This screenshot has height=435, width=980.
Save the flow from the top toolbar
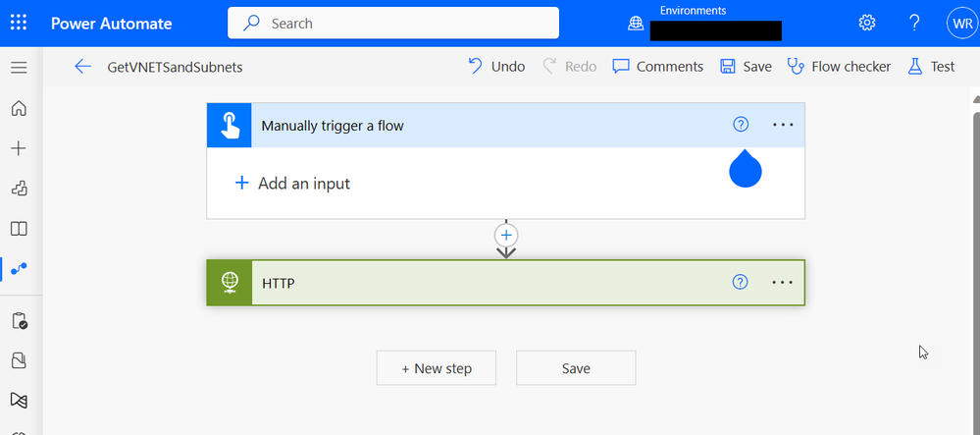[x=746, y=67]
